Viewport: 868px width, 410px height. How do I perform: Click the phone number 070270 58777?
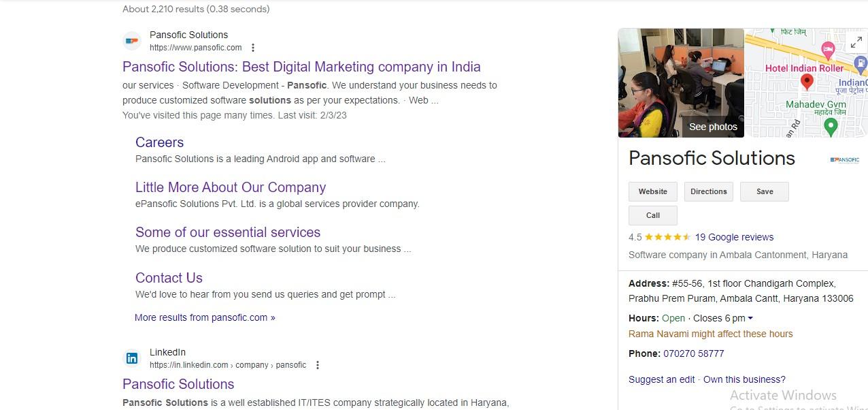pyautogui.click(x=693, y=353)
